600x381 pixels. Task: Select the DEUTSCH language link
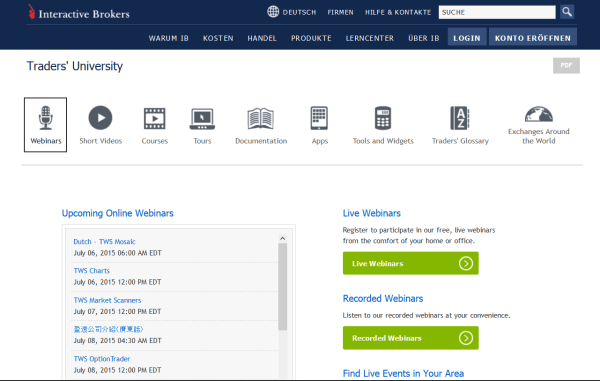point(299,12)
